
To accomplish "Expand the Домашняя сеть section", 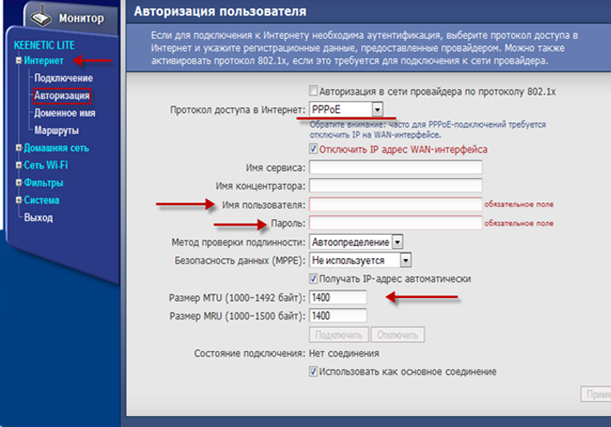I will (19, 148).
